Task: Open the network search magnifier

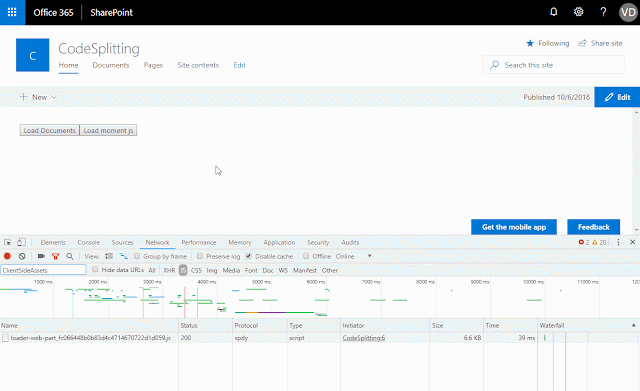Action: click(70, 256)
